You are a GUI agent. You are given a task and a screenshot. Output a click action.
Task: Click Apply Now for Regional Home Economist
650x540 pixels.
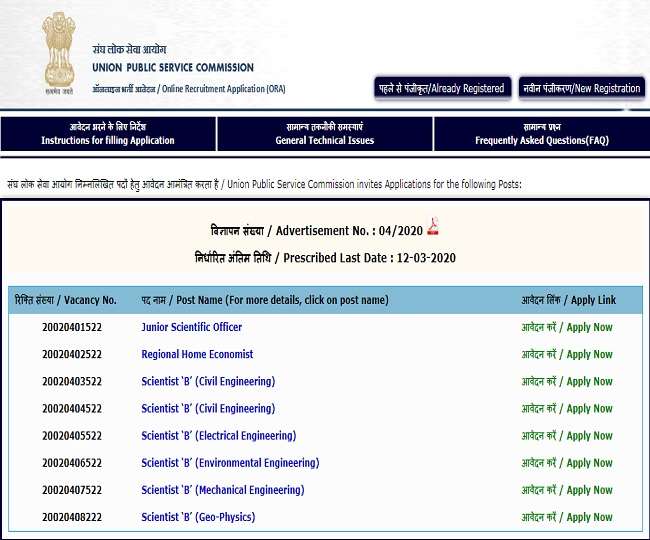tap(566, 354)
